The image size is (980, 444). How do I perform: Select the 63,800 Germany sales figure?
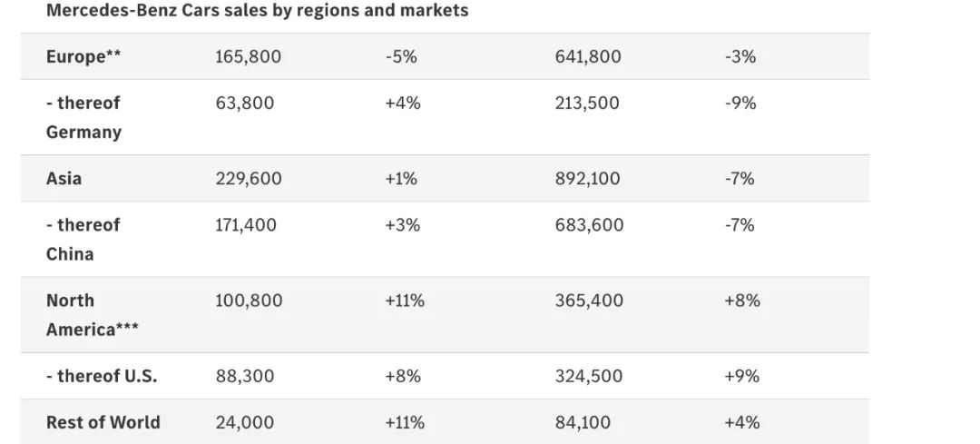(244, 103)
